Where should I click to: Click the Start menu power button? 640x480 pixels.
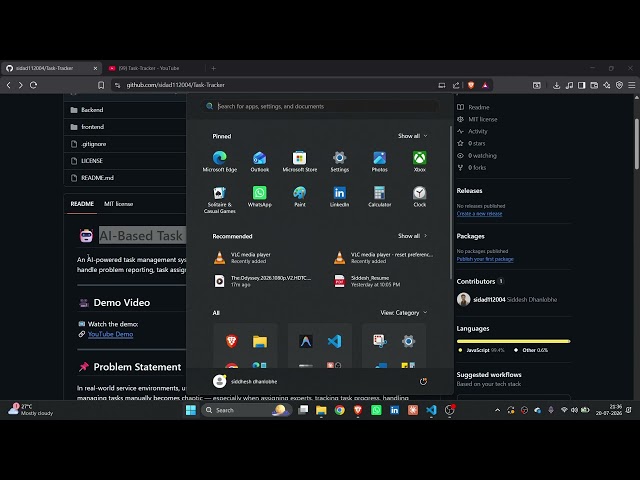click(x=423, y=382)
